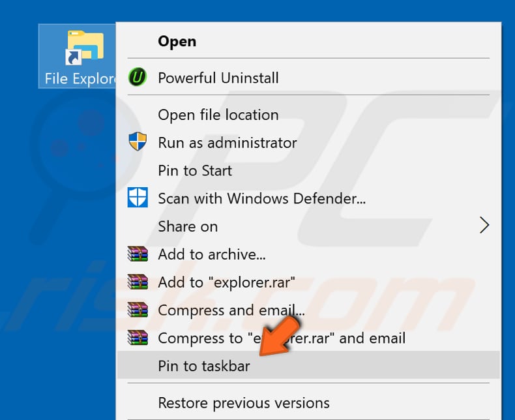Click the File Explorer shortcut label text
The height and width of the screenshot is (420, 515).
click(80, 79)
